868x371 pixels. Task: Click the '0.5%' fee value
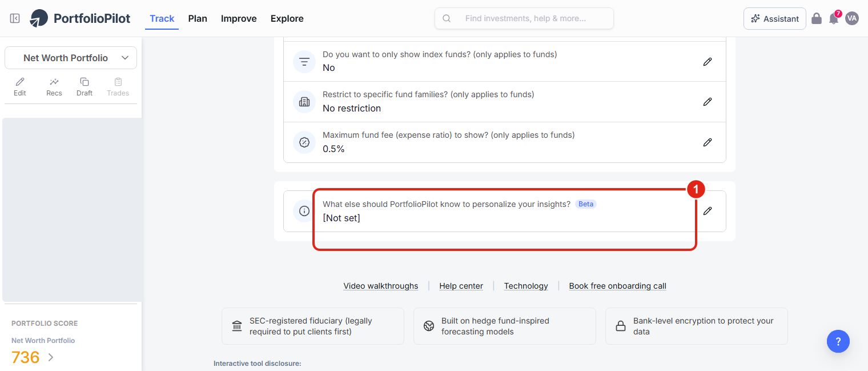[x=333, y=149]
